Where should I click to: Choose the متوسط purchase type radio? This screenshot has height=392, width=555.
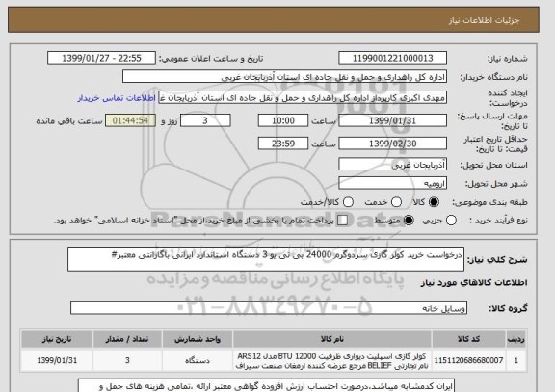409,220
